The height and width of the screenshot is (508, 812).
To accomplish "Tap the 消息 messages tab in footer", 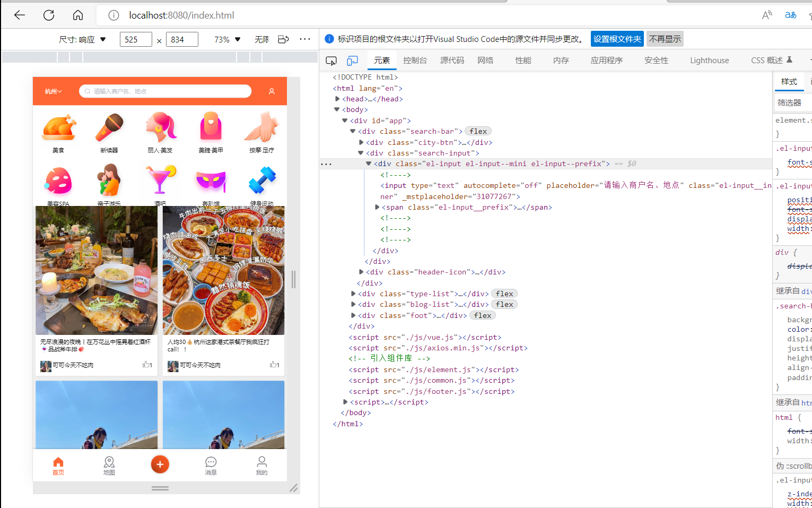I will (211, 466).
